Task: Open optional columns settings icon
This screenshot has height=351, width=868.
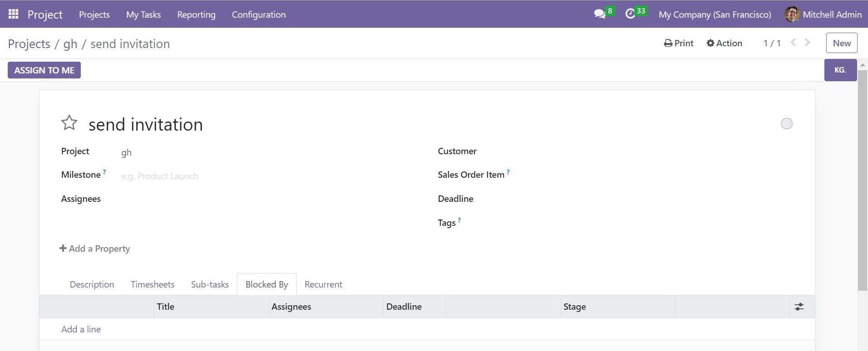Action: [x=799, y=307]
